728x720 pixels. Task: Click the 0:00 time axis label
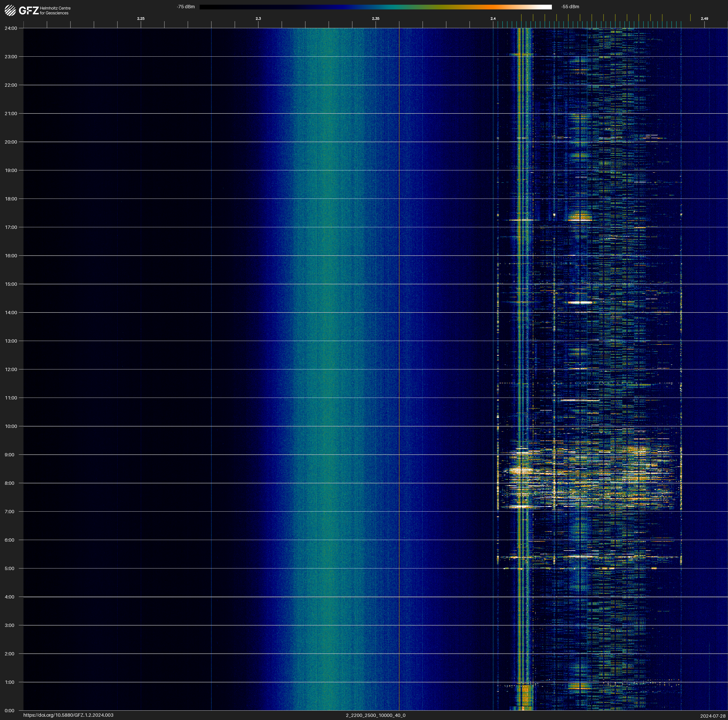click(x=9, y=711)
